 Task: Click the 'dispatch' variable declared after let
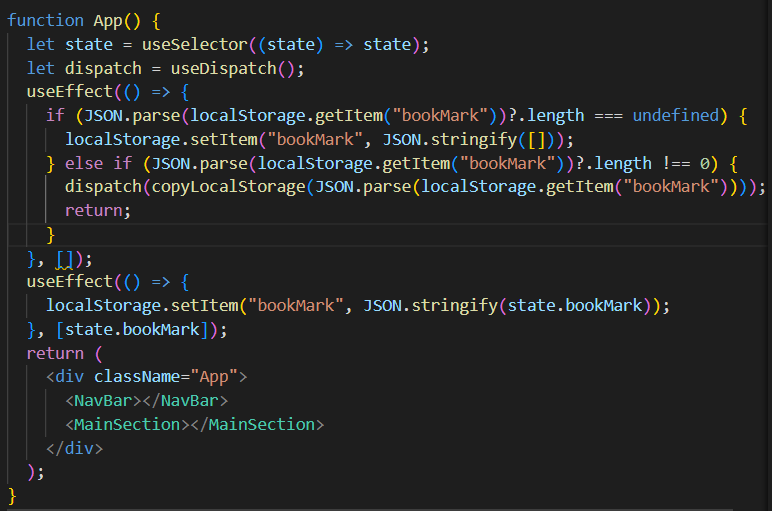click(103, 68)
